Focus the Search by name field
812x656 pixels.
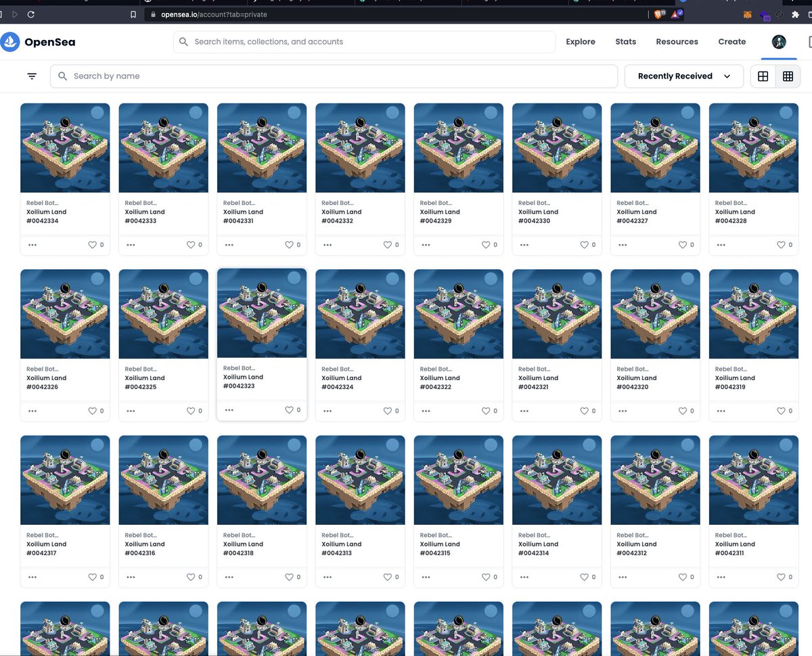[334, 76]
